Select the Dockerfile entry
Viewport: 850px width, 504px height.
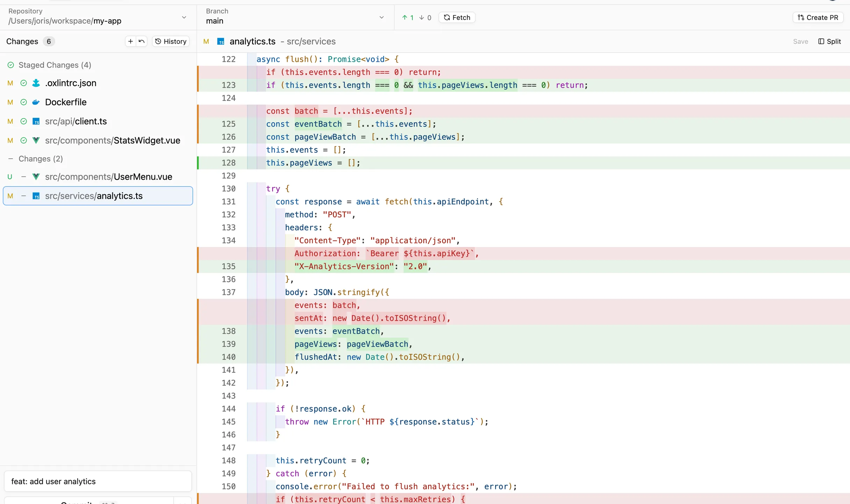98,102
